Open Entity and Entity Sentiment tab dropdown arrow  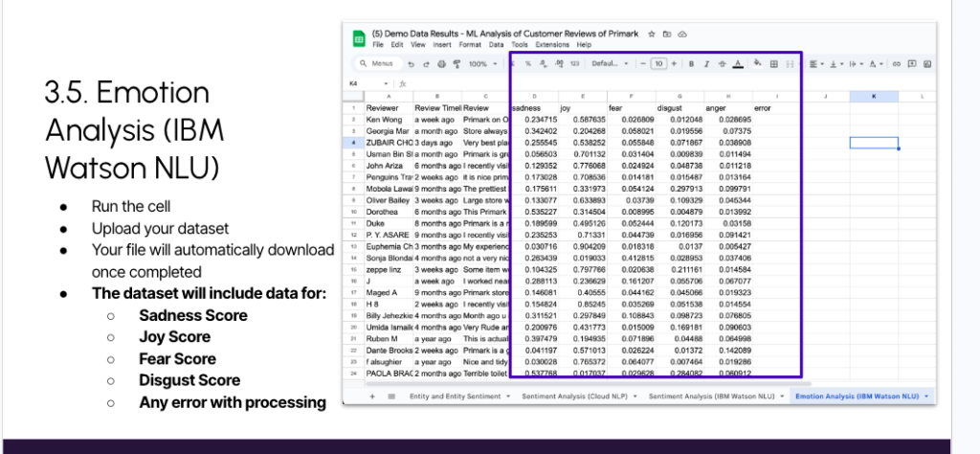pyautogui.click(x=508, y=396)
